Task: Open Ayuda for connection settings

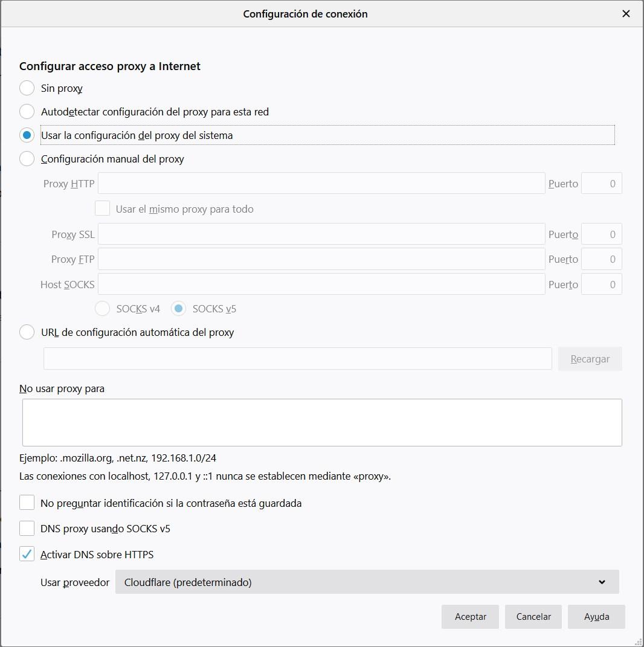Action: (x=596, y=617)
